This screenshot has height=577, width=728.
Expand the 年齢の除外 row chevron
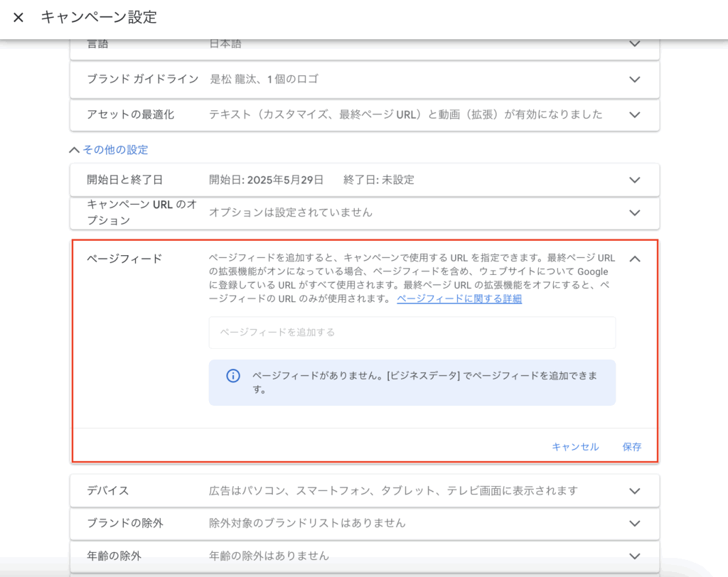[635, 556]
